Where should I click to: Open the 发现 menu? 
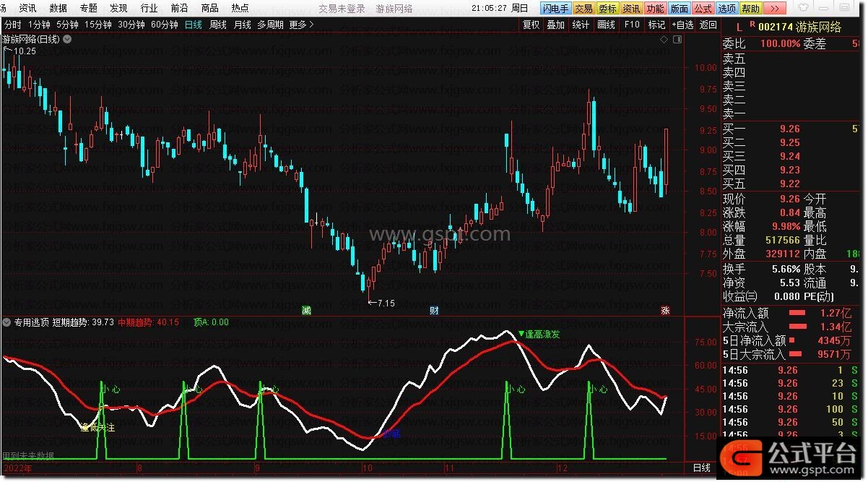[x=118, y=9]
